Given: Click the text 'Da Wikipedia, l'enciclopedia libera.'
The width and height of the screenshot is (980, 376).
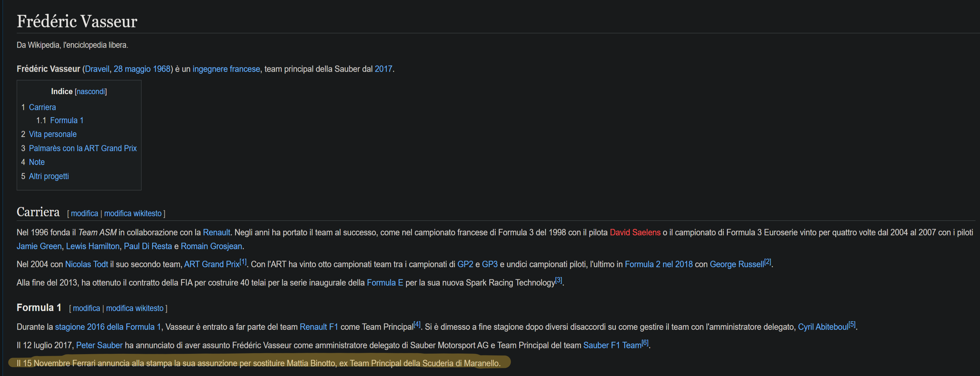Looking at the screenshot, I should (72, 45).
